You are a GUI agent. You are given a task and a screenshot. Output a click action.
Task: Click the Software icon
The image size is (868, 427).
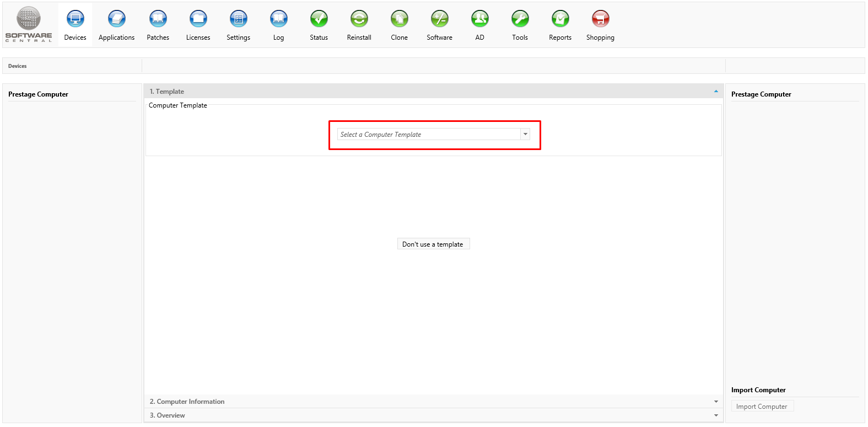(x=439, y=19)
